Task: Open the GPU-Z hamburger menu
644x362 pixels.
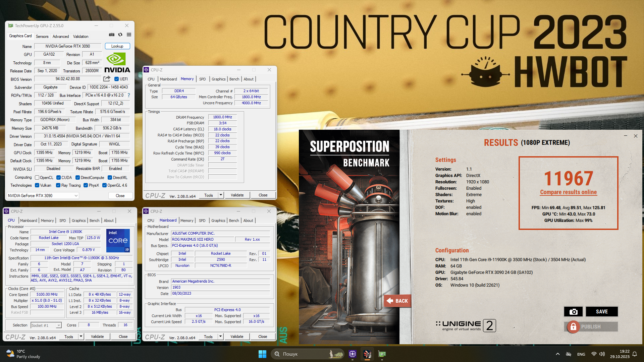Action: click(129, 35)
